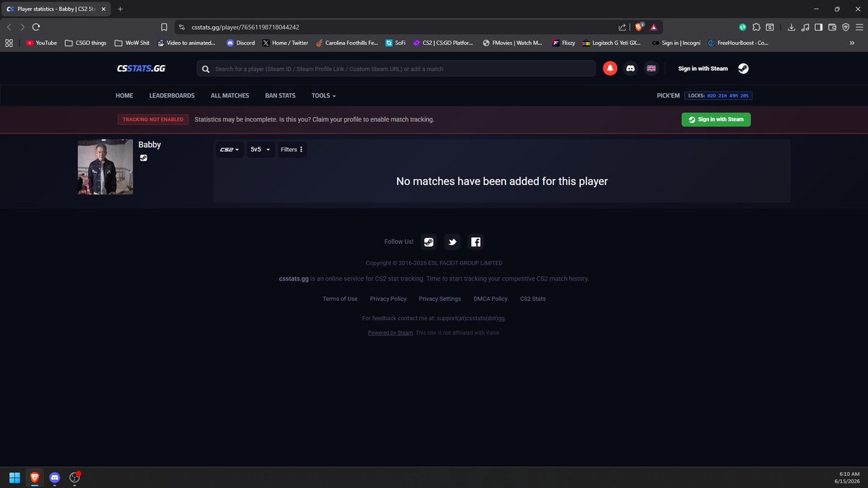Viewport: 868px width, 488px height.
Task: Focus the player search field
Action: 396,69
